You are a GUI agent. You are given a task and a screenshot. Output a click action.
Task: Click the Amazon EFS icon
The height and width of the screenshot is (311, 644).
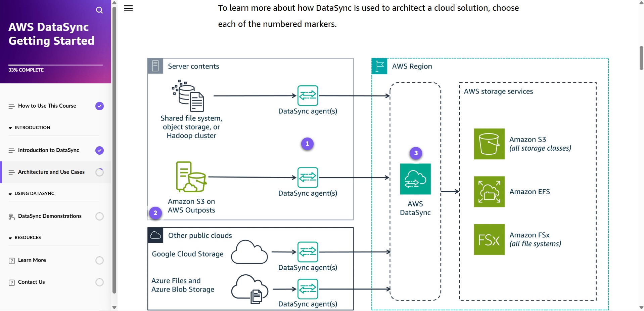[489, 192]
